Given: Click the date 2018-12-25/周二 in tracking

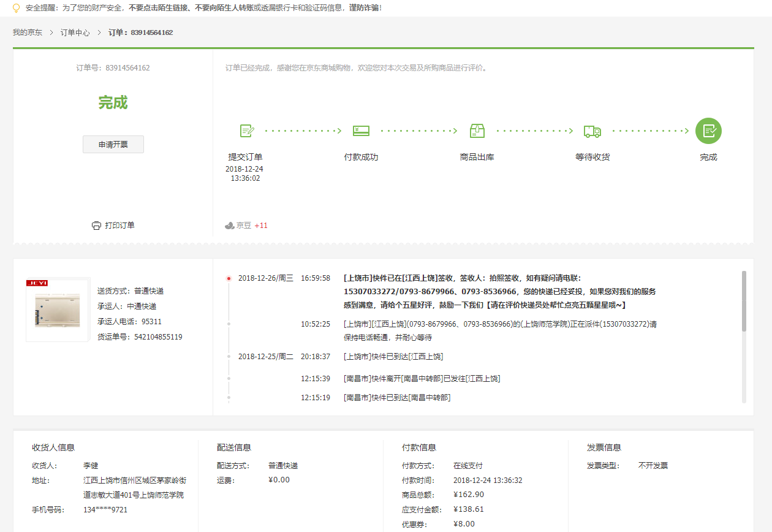Looking at the screenshot, I should pos(266,357).
